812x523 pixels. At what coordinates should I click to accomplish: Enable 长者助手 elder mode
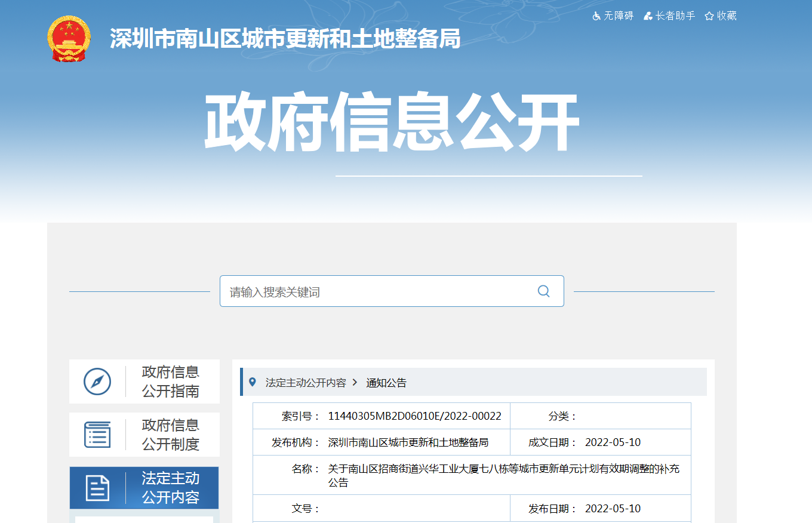[x=675, y=16]
